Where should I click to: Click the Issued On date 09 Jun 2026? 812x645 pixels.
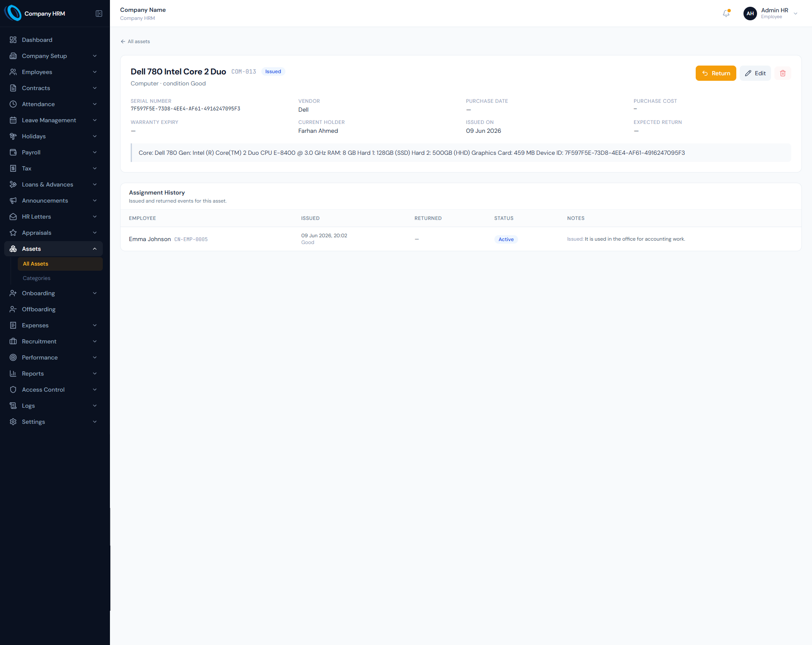[x=483, y=131]
